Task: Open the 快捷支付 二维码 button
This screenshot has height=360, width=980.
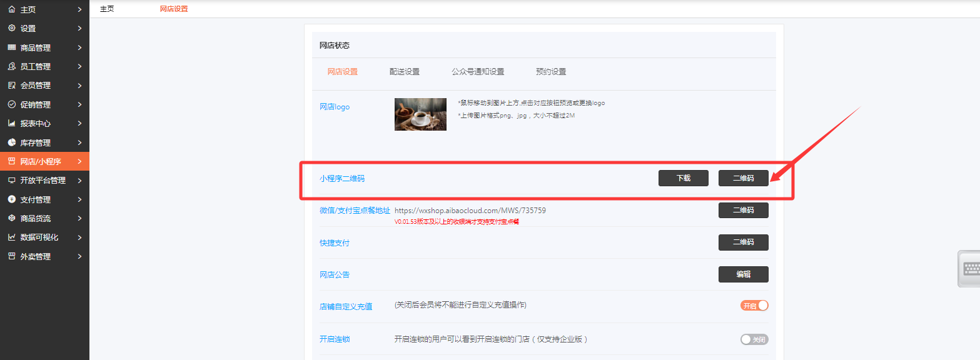Action: point(743,242)
